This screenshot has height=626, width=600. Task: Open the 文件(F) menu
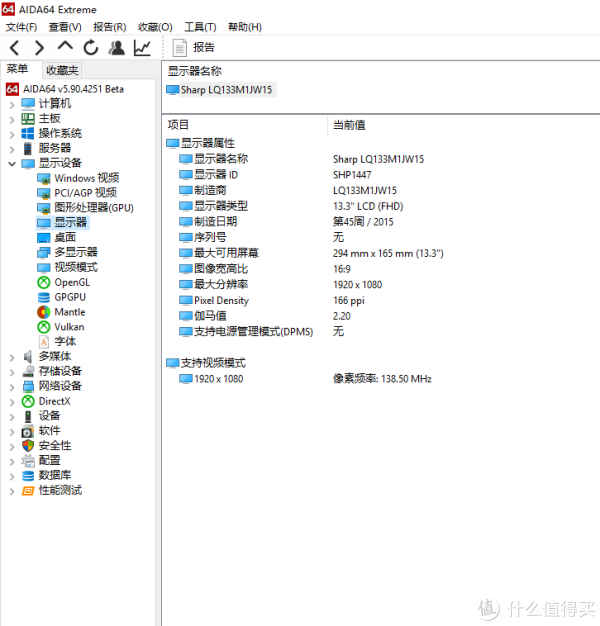pos(21,27)
